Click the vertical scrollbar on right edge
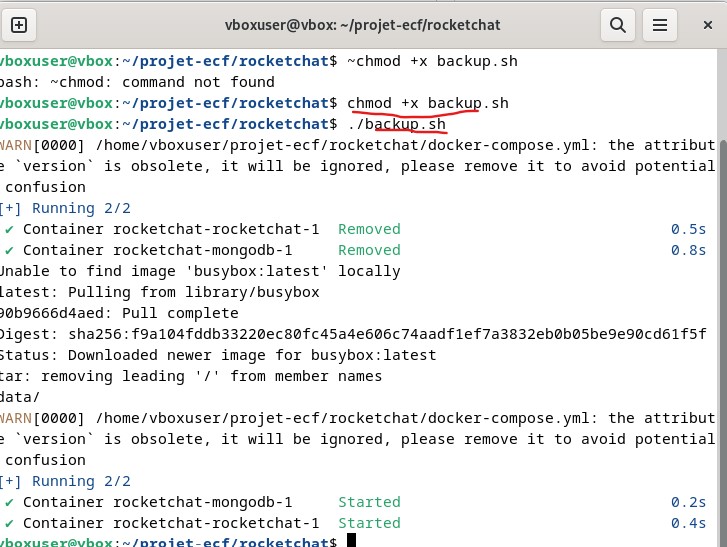The image size is (727, 547). point(722,300)
